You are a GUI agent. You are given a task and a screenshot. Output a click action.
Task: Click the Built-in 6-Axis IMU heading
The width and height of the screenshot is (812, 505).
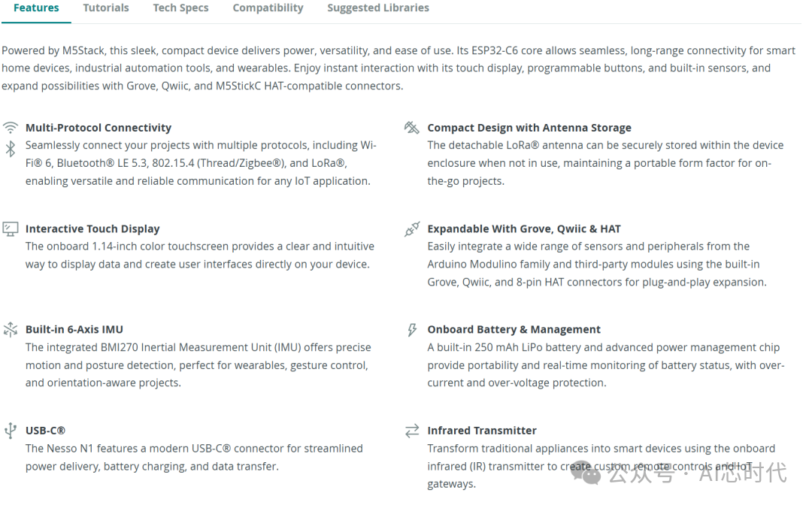[74, 330]
